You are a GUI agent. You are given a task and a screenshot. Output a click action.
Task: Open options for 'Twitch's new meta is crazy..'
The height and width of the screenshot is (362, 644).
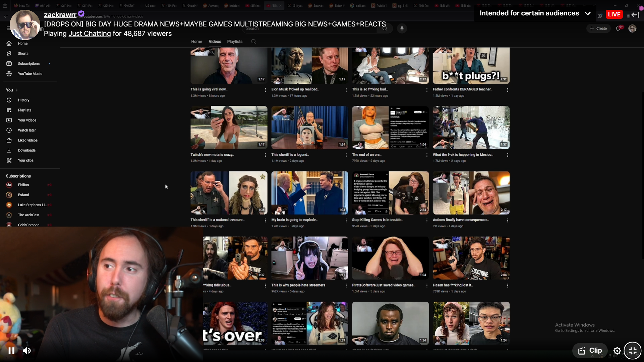[x=265, y=155]
